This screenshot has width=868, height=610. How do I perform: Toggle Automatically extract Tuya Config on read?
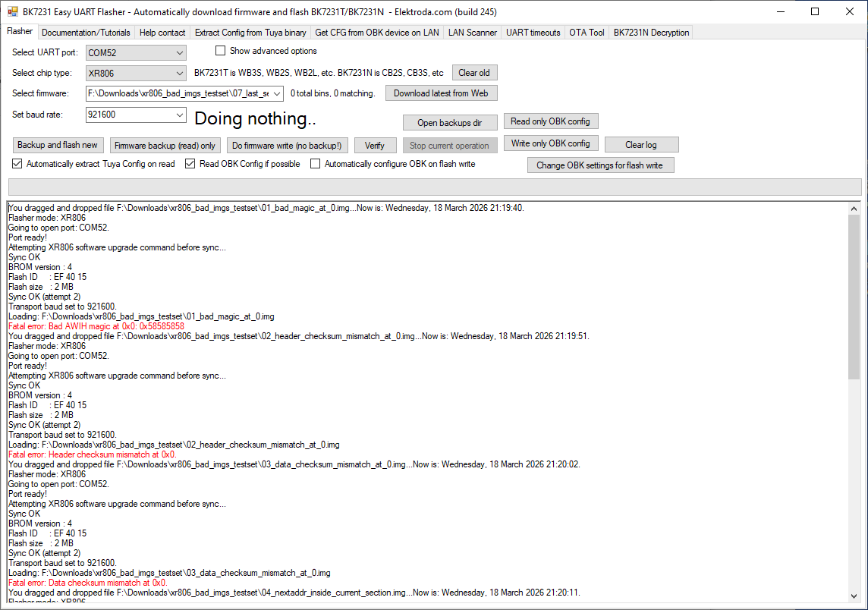(17, 164)
